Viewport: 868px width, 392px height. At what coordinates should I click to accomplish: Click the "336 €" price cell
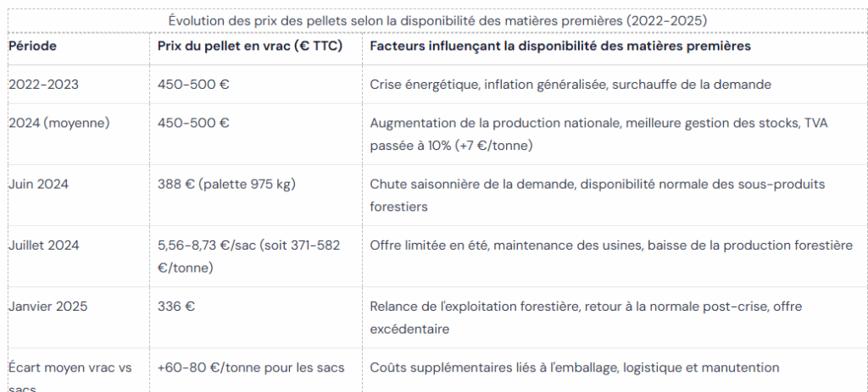click(176, 306)
